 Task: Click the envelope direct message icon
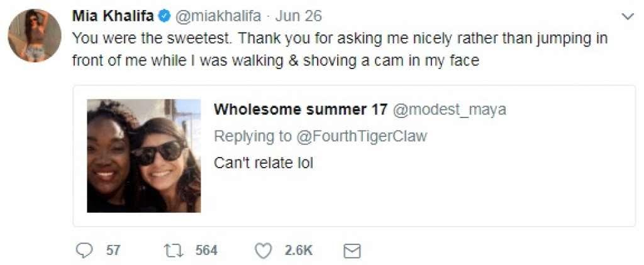click(x=352, y=251)
